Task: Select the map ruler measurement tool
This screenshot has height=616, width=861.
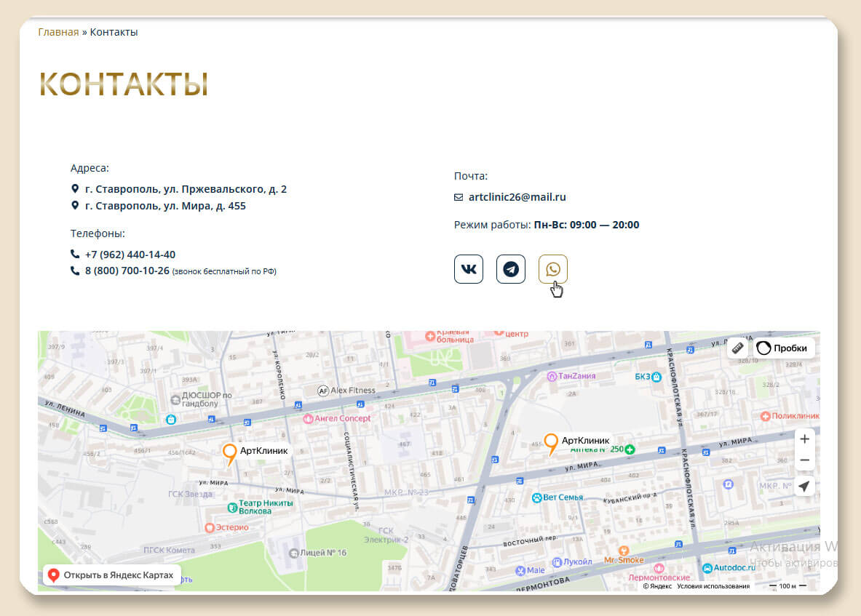Action: (738, 348)
